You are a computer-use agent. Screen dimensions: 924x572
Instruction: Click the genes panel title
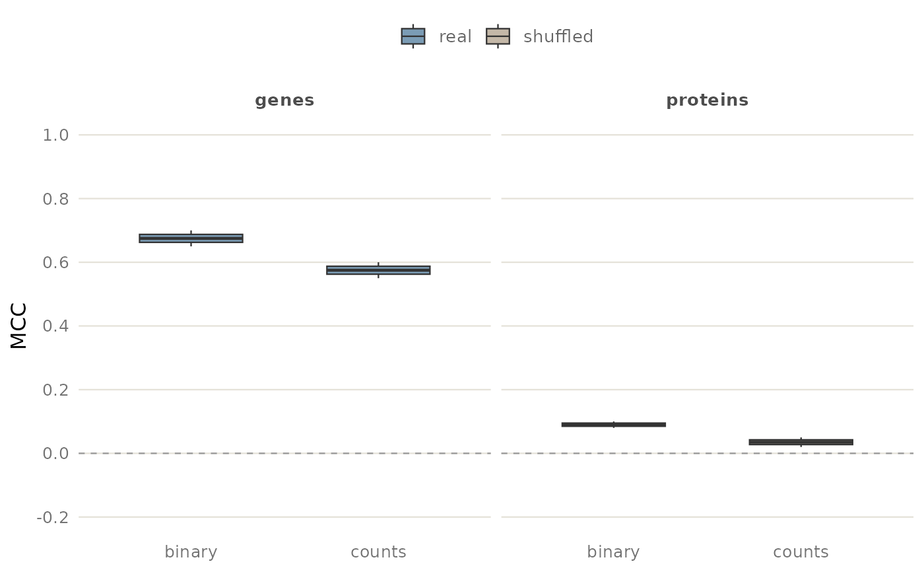point(284,100)
